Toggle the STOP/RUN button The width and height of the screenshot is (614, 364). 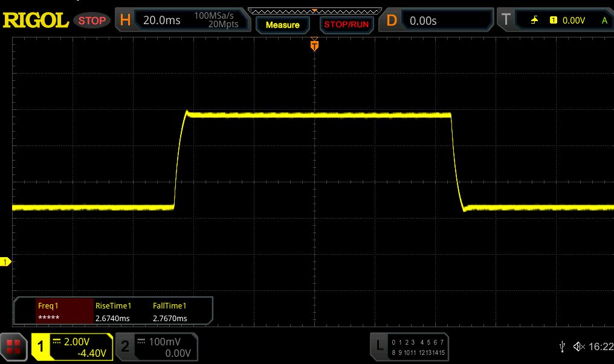(x=346, y=25)
